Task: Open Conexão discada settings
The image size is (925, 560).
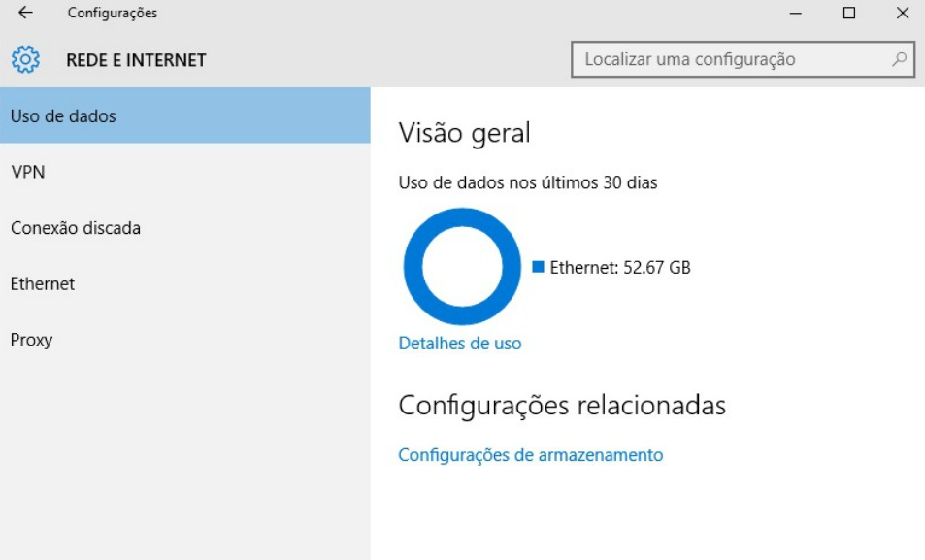Action: 75,228
